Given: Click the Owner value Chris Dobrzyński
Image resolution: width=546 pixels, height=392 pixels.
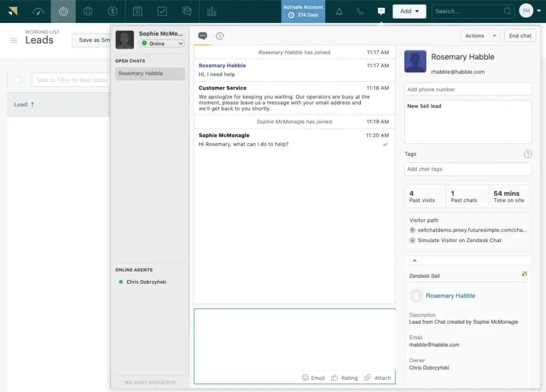Looking at the screenshot, I should point(429,367).
